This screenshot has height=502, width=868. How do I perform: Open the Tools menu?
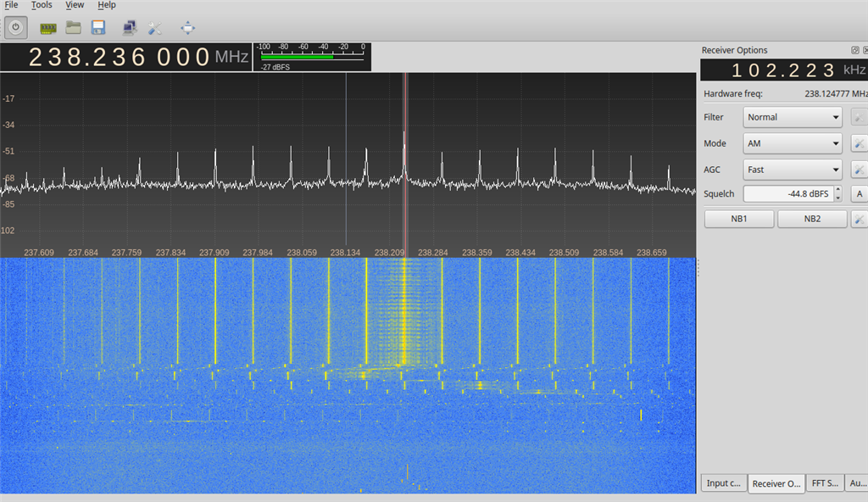click(x=42, y=5)
